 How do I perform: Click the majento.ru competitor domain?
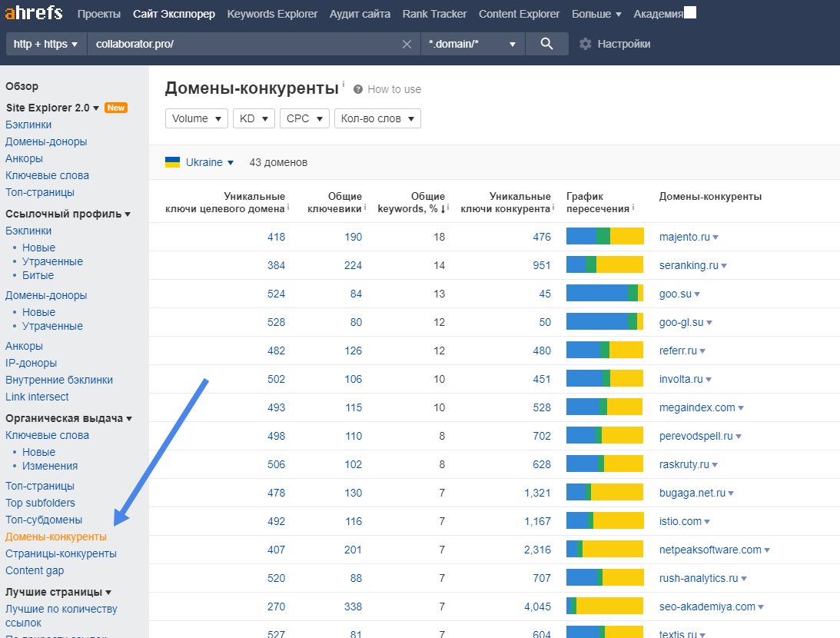click(684, 237)
